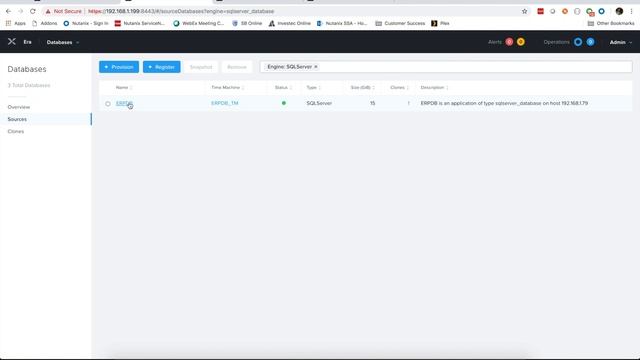This screenshot has width=640, height=360.
Task: Open the ERPDB database link
Action: [x=124, y=103]
